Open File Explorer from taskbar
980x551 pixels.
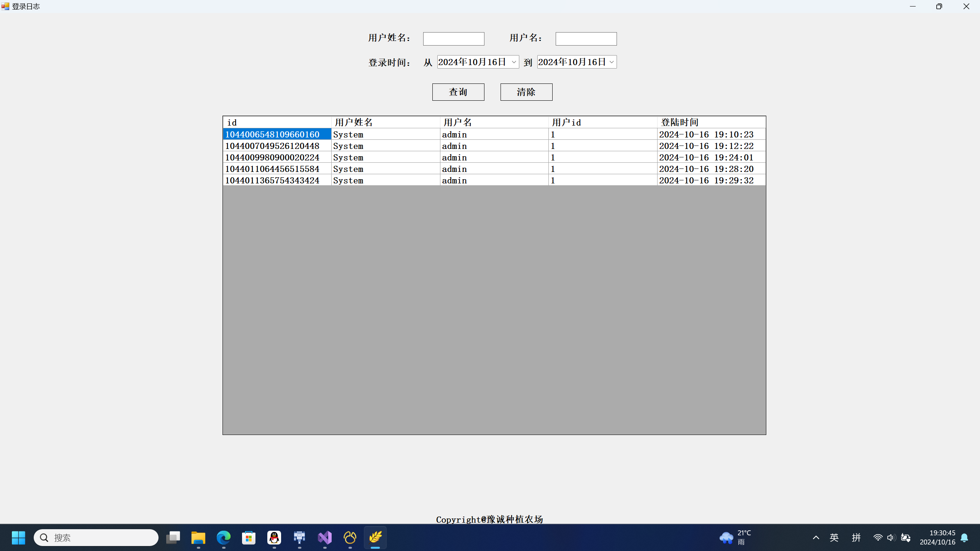(x=198, y=538)
